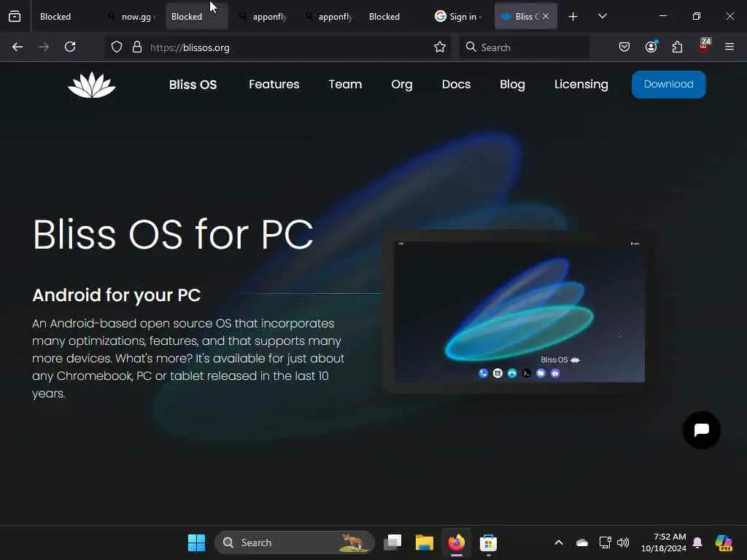This screenshot has height=560, width=747.
Task: Show hidden system tray icons
Action: [x=559, y=542]
